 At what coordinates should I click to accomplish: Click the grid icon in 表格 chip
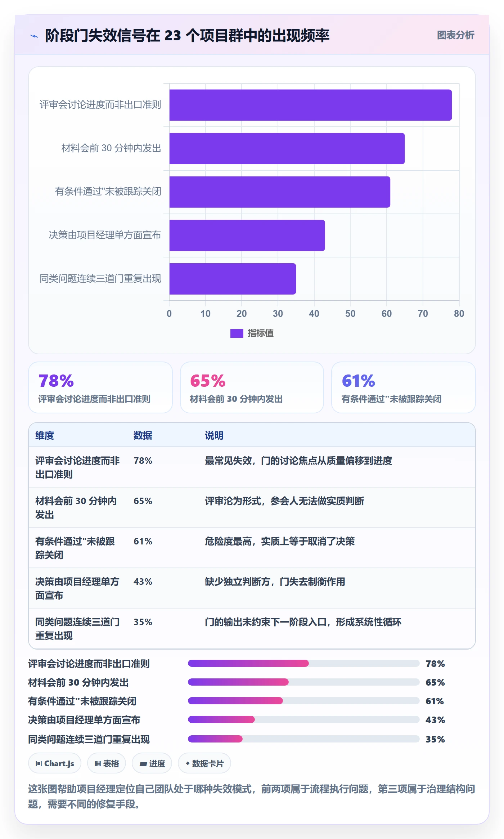[98, 764]
